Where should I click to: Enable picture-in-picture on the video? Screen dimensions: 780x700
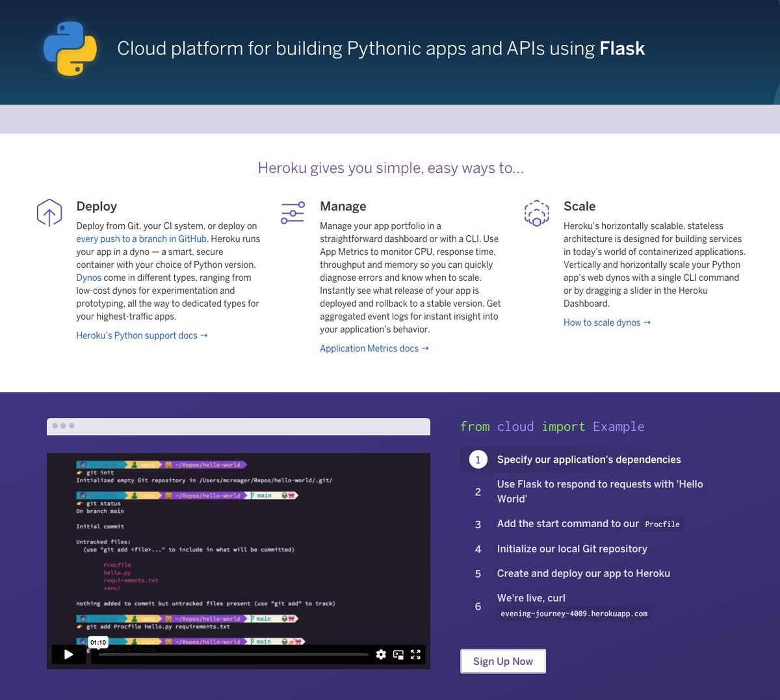pyautogui.click(x=398, y=655)
